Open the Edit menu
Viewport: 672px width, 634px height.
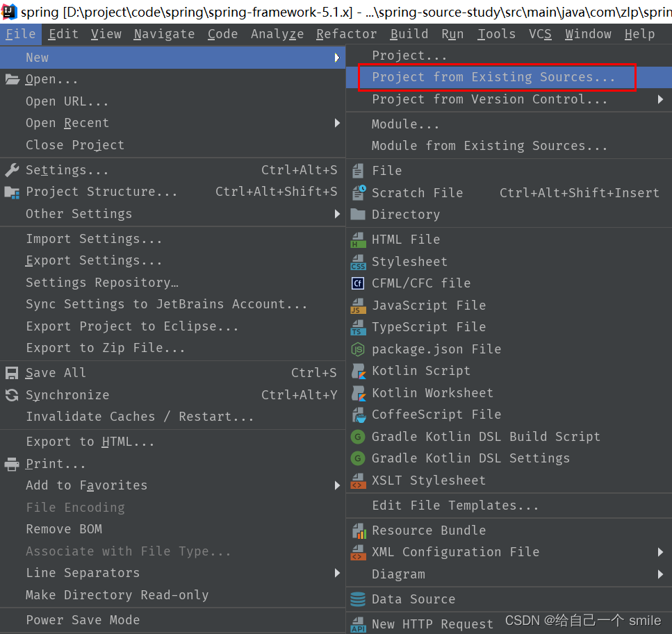[x=63, y=34]
